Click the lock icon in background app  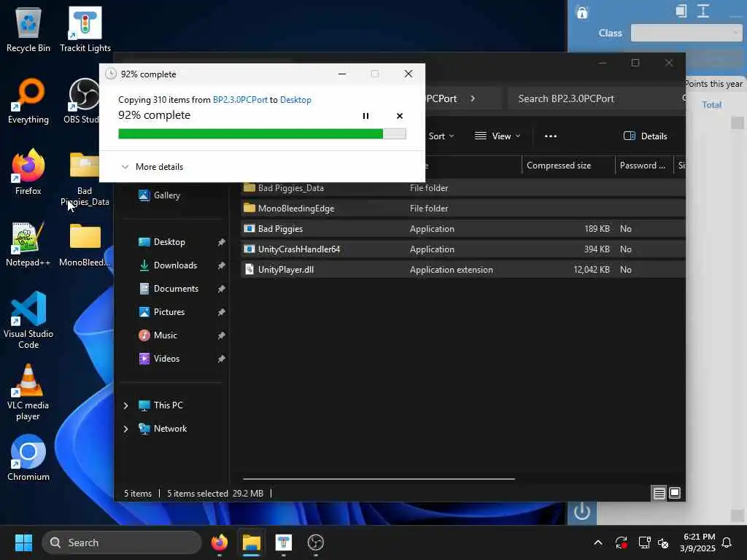click(x=581, y=13)
